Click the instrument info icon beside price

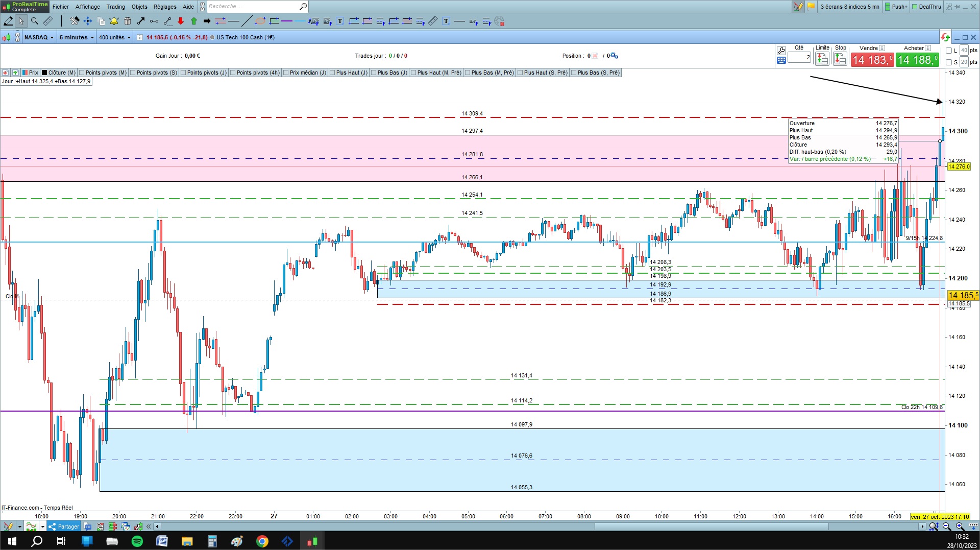140,37
